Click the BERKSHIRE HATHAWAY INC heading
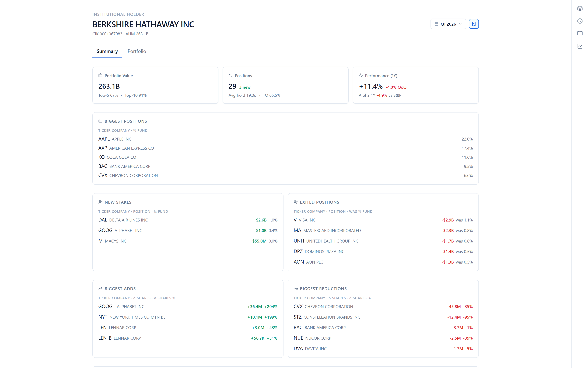The image size is (588, 368). click(x=143, y=24)
